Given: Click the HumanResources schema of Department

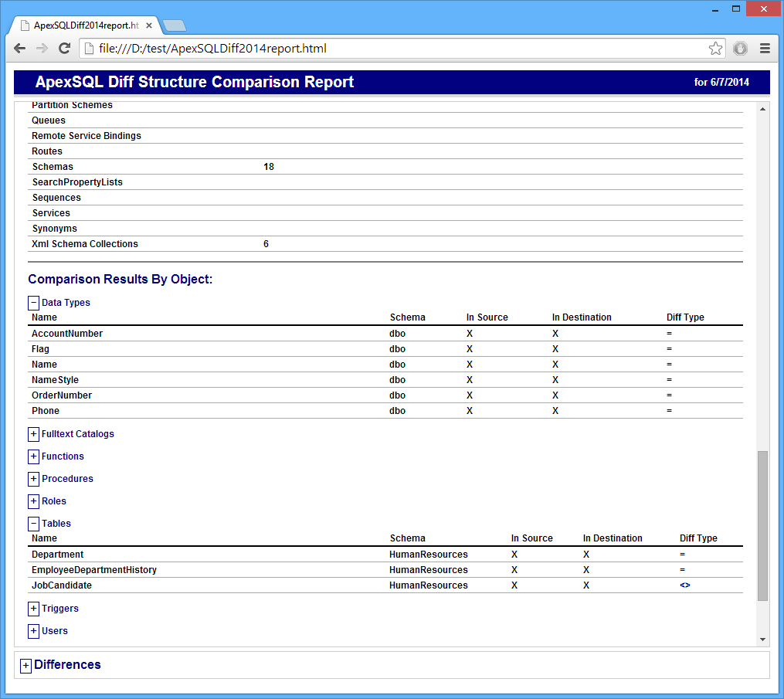Looking at the screenshot, I should (429, 555).
